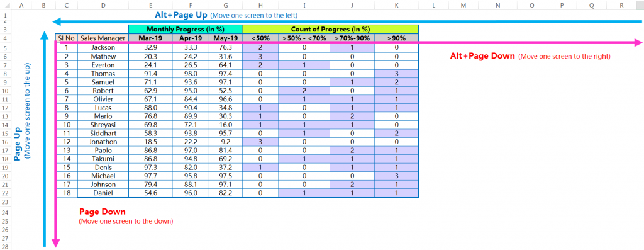Select column header A
Screen dimensions: 644x250
[x=21, y=5]
